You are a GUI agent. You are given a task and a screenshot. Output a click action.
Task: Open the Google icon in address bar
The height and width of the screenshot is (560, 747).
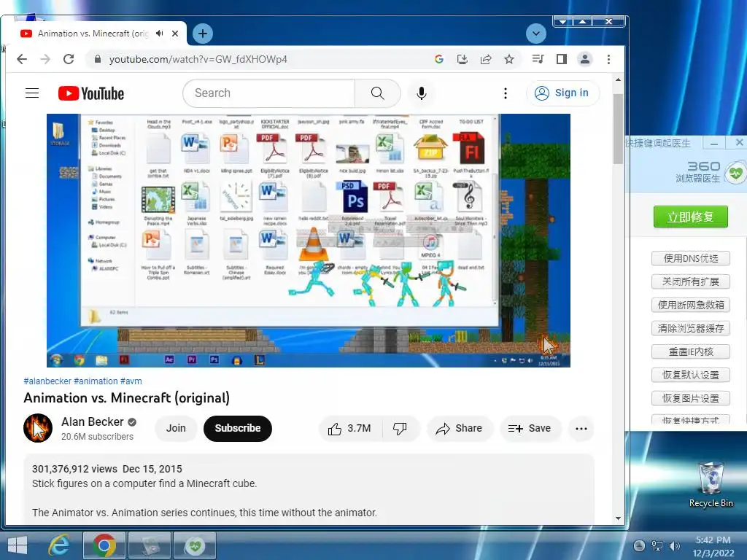click(438, 59)
